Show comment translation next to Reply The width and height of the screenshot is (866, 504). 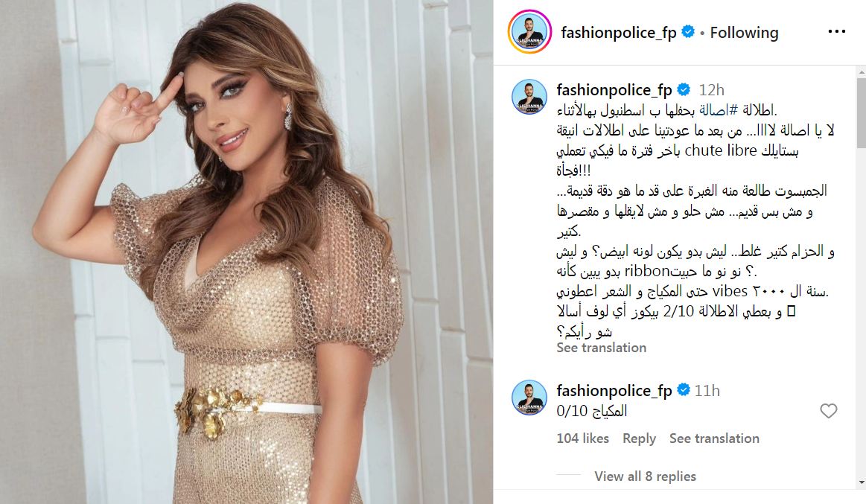[714, 438]
